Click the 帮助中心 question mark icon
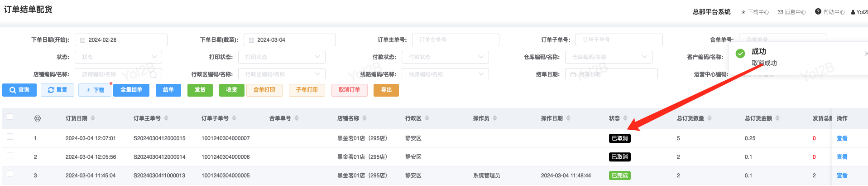Screen dimensions: 868x186 818,12
